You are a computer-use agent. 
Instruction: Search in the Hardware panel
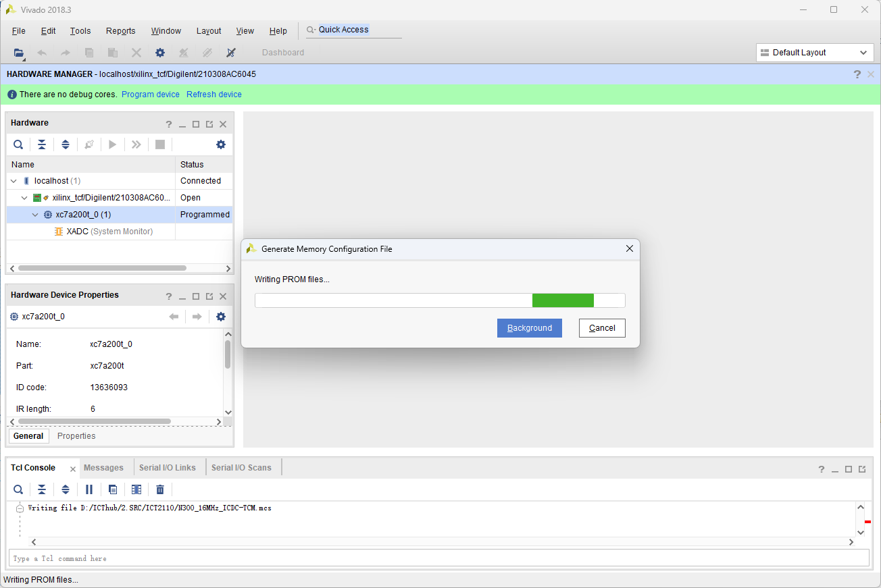point(18,144)
